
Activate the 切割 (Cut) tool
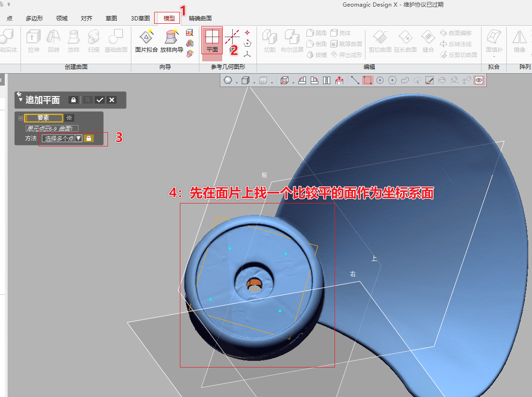tap(270, 40)
